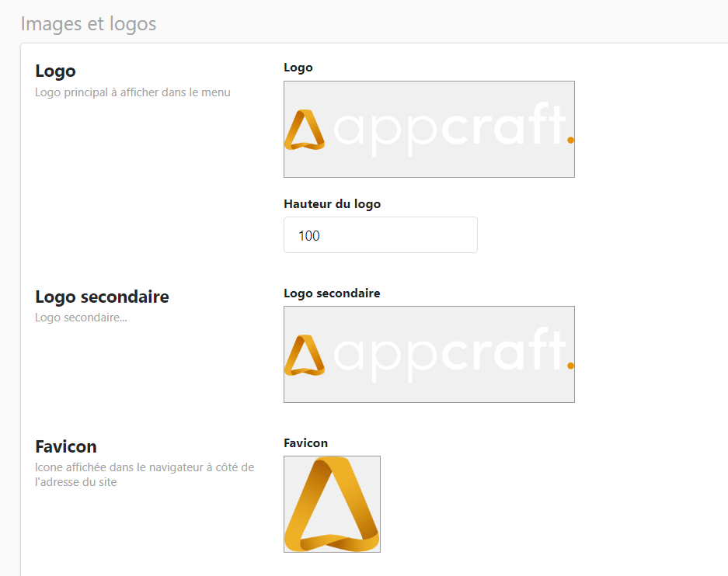The image size is (728, 576).
Task: Click the large bold 'Logo' section heading
Action: click(56, 71)
